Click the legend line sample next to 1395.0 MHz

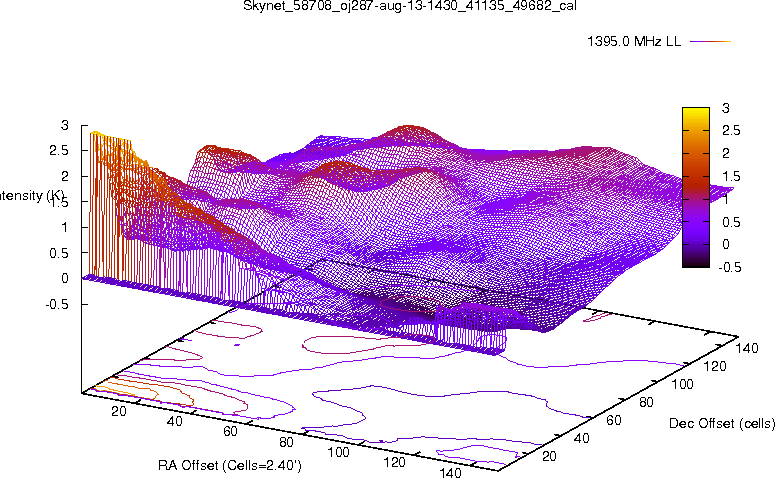[x=710, y=42]
